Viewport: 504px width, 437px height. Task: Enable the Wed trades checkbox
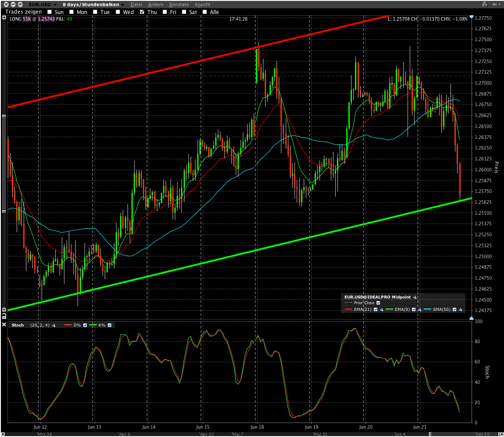(x=118, y=12)
